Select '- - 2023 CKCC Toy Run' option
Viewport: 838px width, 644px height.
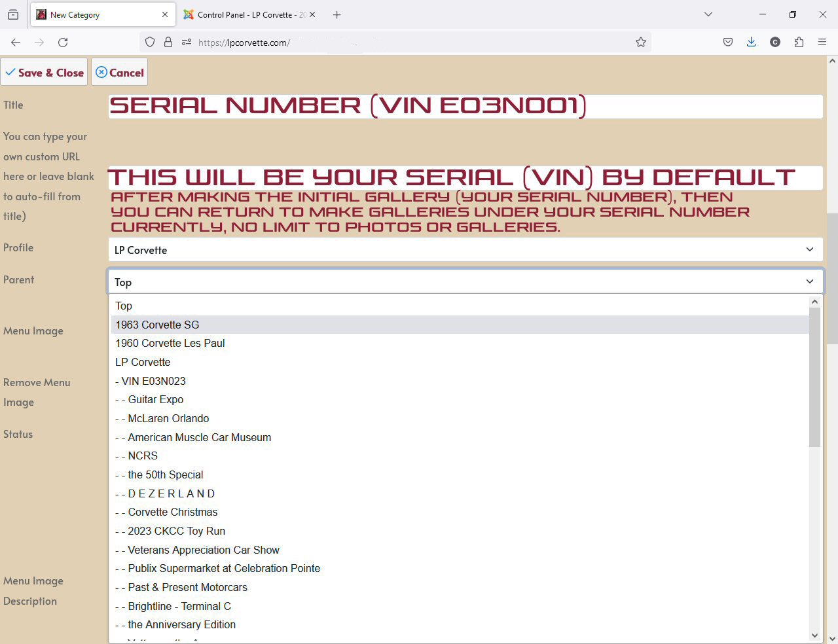(460, 531)
